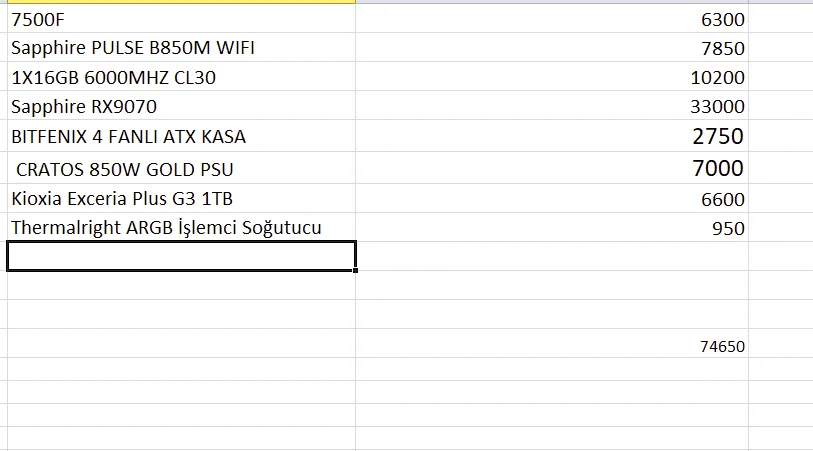The height and width of the screenshot is (451, 813).
Task: Select the cell containing 7500F
Action: coord(181,19)
